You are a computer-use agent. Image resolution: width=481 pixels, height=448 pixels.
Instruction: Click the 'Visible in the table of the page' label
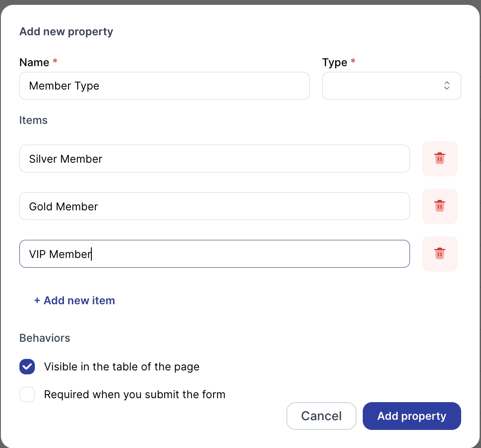point(121,366)
